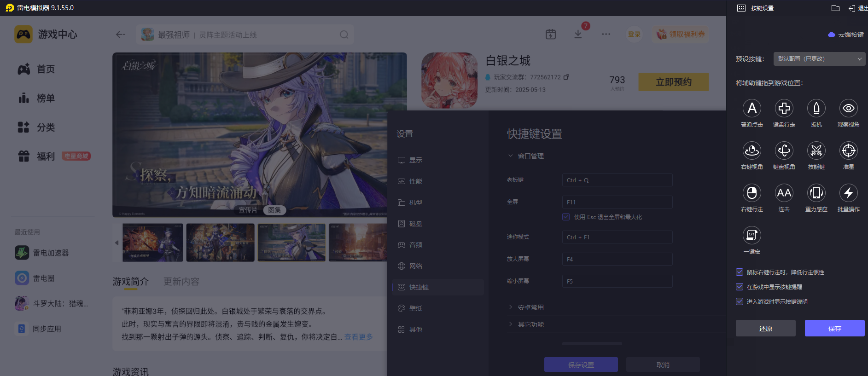Click the 全屏 shortcut field F11

click(x=618, y=202)
